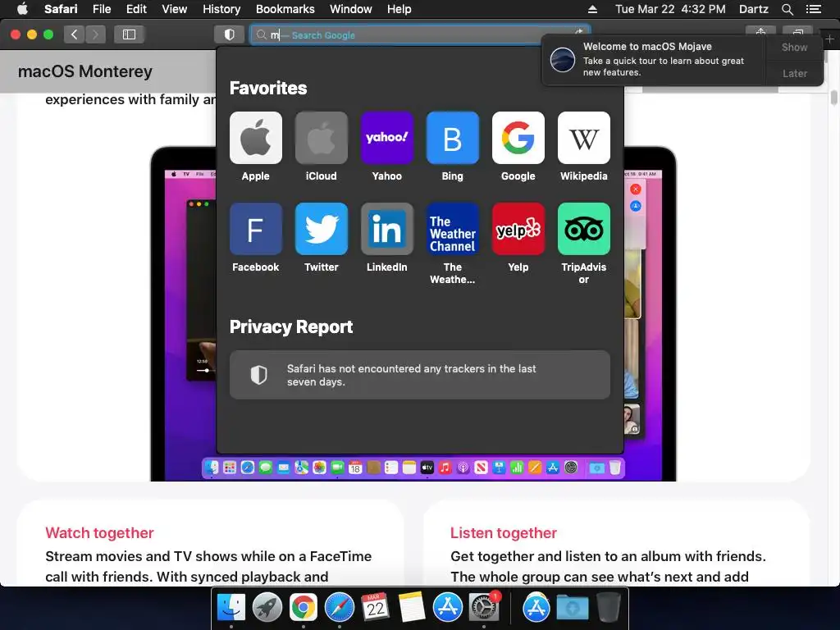This screenshot has height=630, width=840.
Task: Click the Welcome to macOS Mojave notification
Action: (654, 59)
